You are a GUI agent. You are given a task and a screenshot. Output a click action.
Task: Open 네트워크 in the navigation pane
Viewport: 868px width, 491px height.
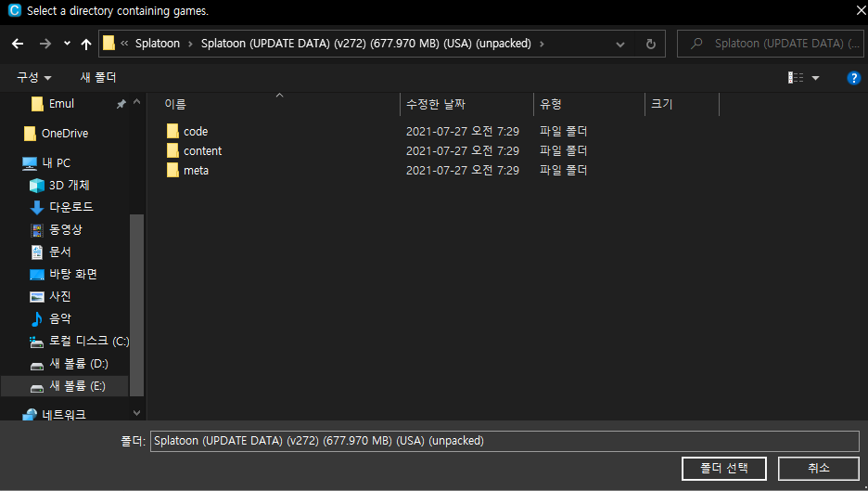64,415
